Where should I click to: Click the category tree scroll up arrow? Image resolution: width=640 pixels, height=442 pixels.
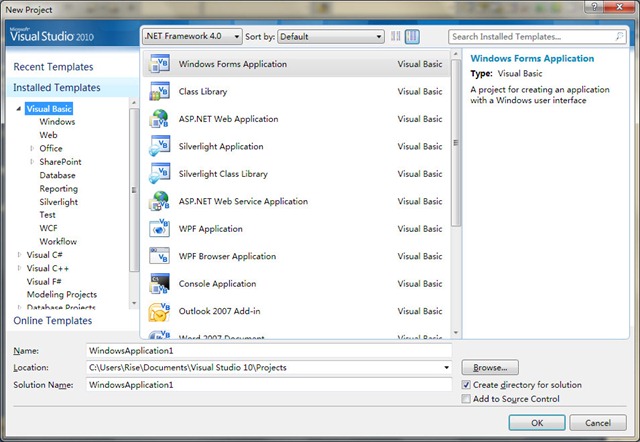134,103
